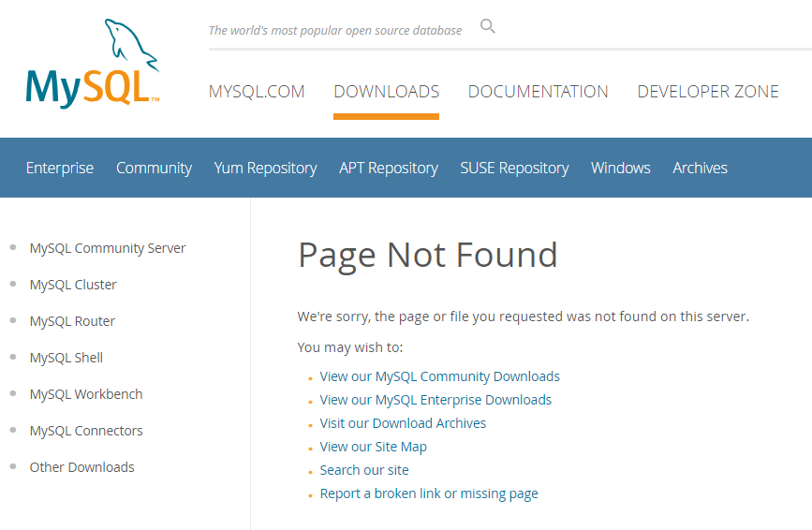Screen dimensions: 812x530
Task: Open the MYSQL.COM tab
Action: (257, 92)
